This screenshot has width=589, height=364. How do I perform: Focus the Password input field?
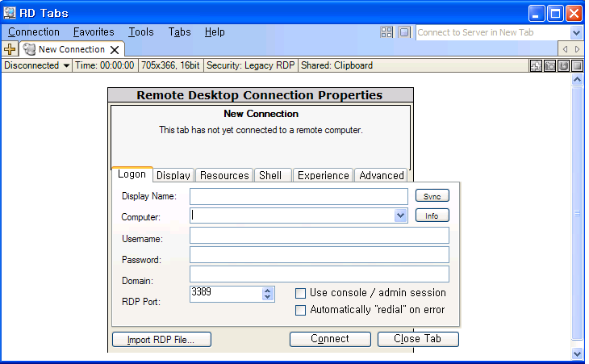(320, 255)
